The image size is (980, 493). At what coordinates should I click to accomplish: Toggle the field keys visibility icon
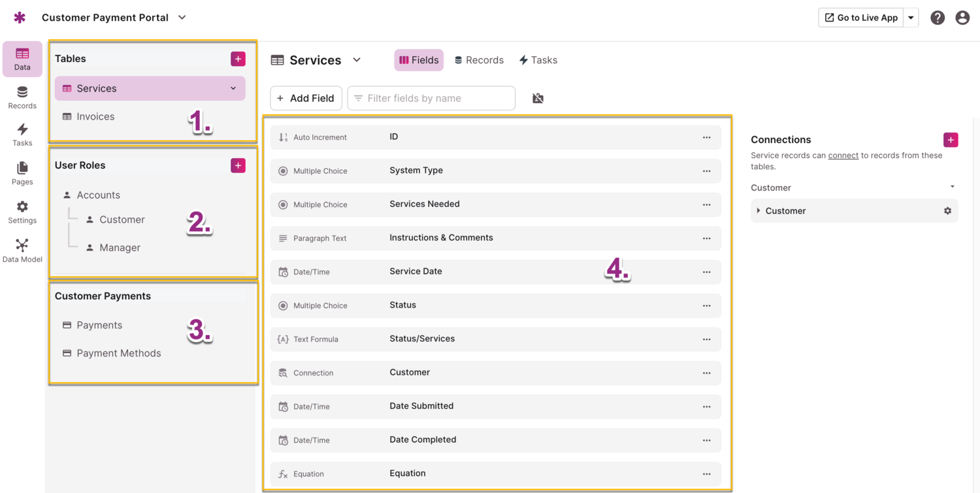tap(537, 98)
